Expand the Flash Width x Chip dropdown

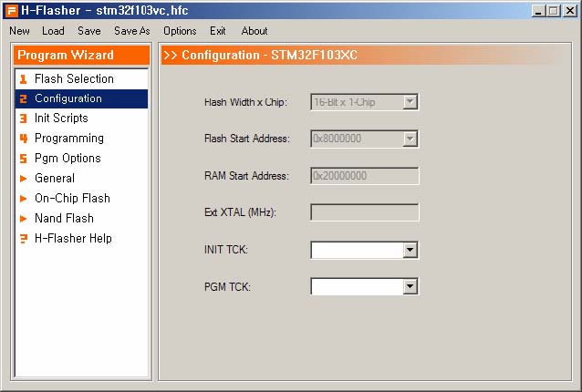coord(411,102)
